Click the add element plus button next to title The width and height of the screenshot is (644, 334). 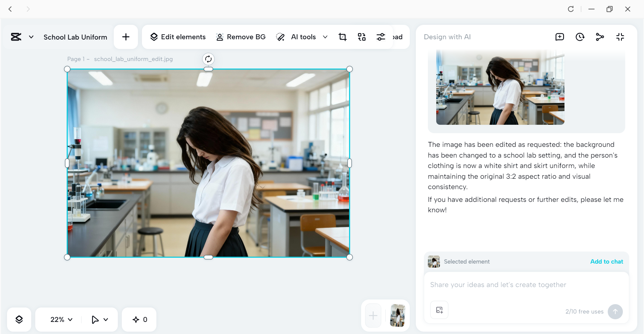(x=126, y=37)
